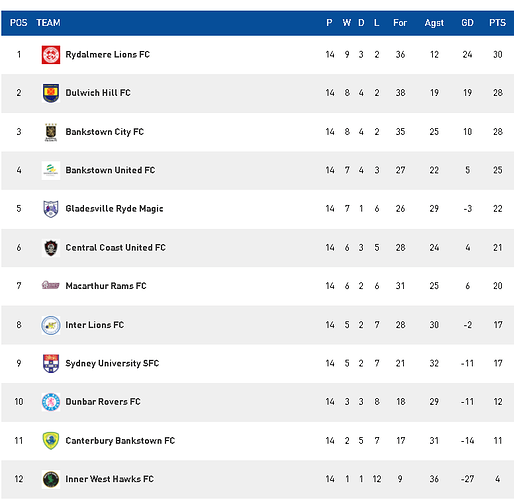Click the Inner West Hawks FC logo

click(51, 479)
